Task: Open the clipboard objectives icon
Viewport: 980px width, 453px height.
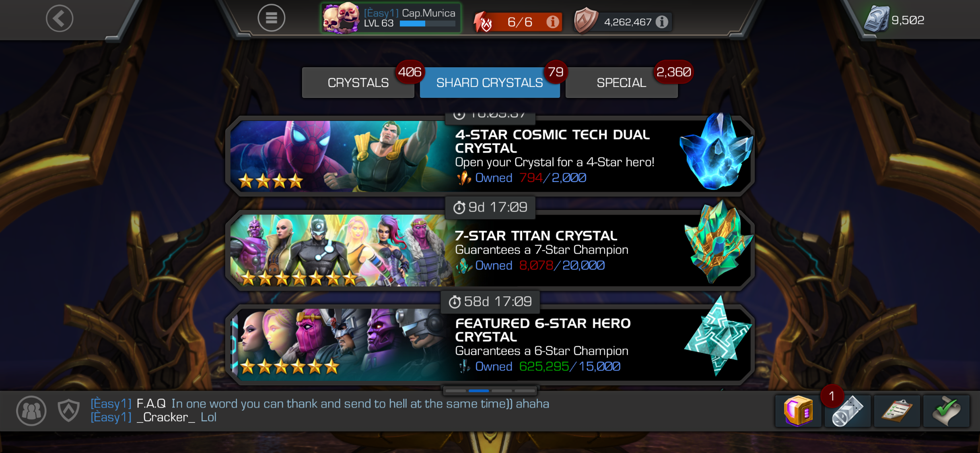Action: point(897,411)
